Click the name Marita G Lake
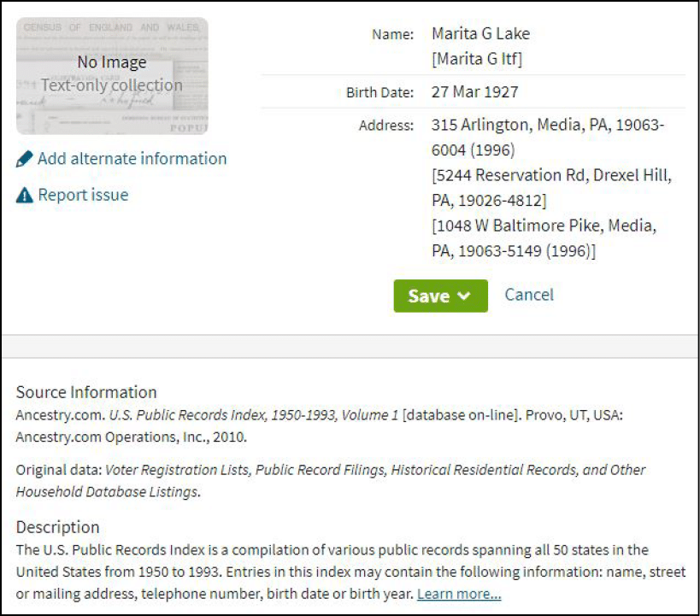Image resolution: width=700 pixels, height=616 pixels. pyautogui.click(x=480, y=34)
